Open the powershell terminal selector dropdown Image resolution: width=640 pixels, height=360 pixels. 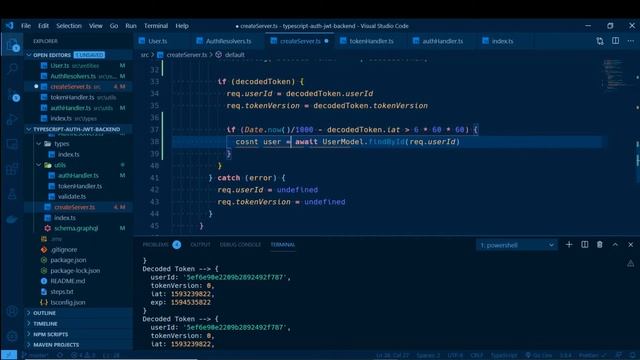click(517, 245)
